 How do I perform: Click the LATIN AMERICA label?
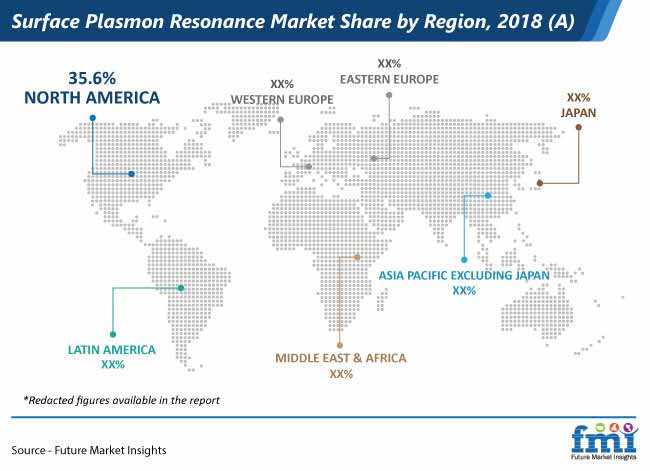click(112, 350)
